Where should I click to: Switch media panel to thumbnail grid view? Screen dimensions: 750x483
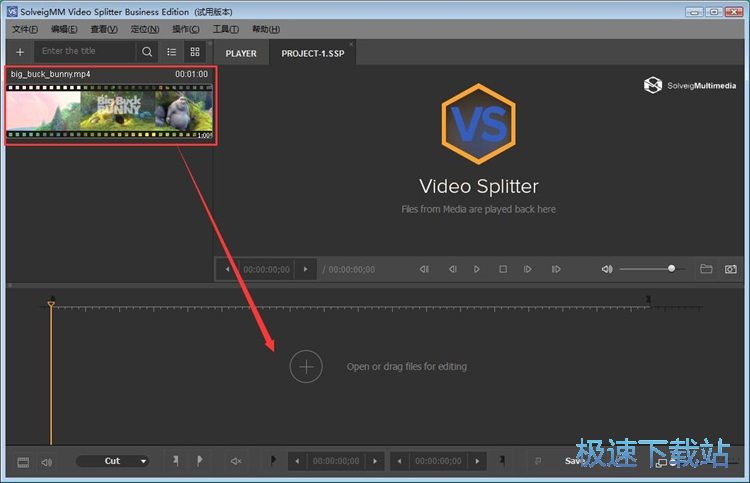click(x=195, y=52)
